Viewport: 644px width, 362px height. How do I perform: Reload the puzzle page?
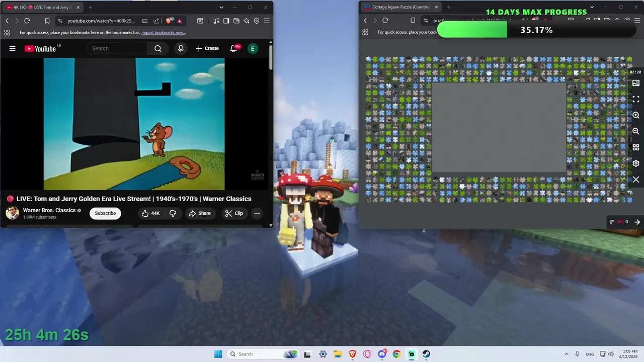point(385,21)
